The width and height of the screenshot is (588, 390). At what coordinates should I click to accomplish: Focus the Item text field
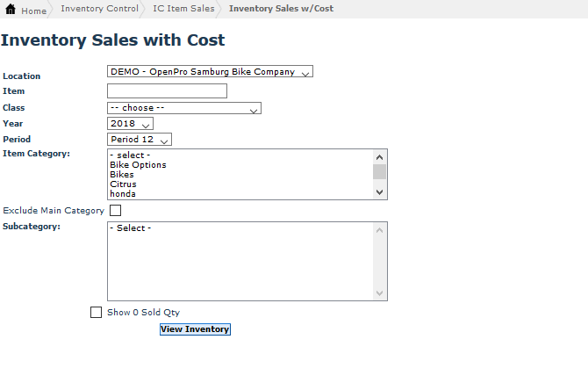point(167,90)
